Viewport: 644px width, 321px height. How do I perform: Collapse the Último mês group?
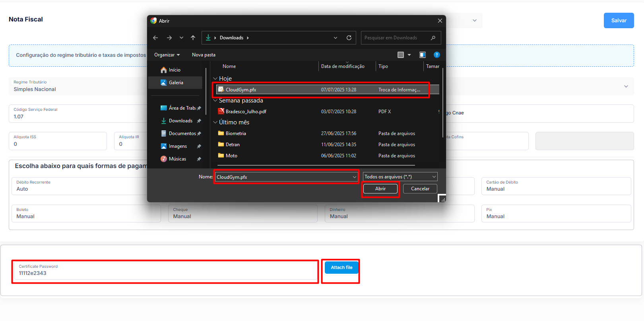[215, 122]
